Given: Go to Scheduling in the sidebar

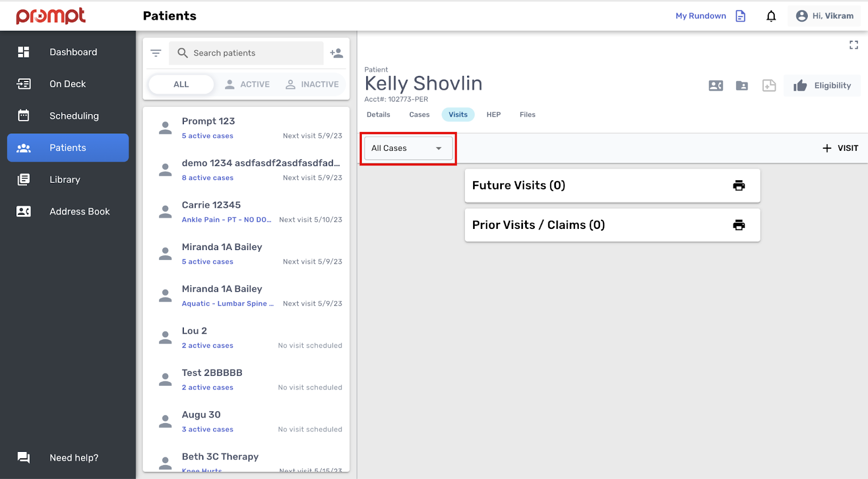Looking at the screenshot, I should (74, 116).
